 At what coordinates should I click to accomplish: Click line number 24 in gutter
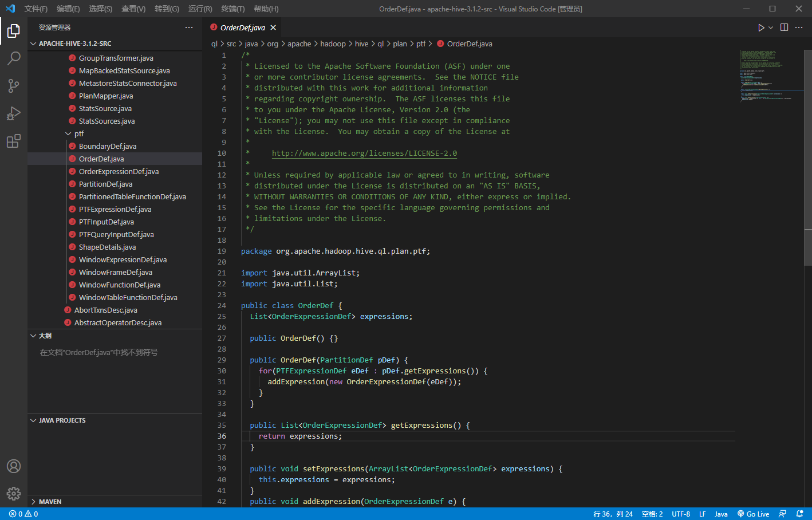(222, 305)
